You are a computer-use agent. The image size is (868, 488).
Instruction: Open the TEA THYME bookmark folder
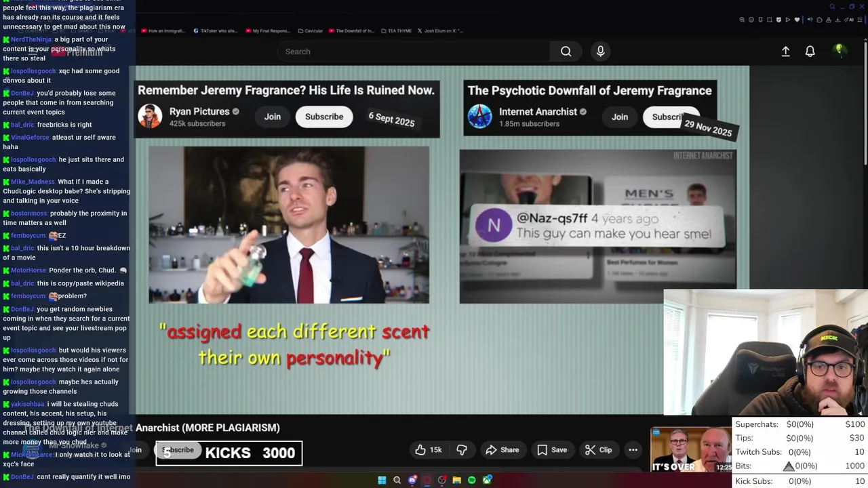point(396,30)
